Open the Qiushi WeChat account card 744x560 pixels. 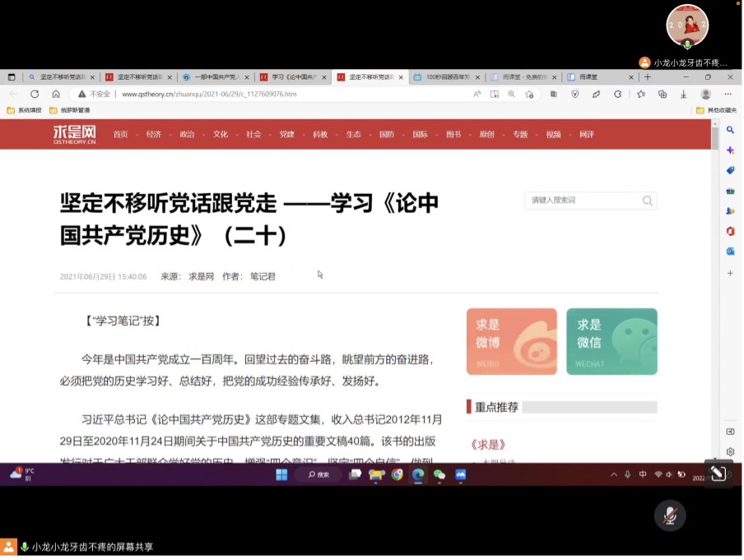click(x=611, y=343)
